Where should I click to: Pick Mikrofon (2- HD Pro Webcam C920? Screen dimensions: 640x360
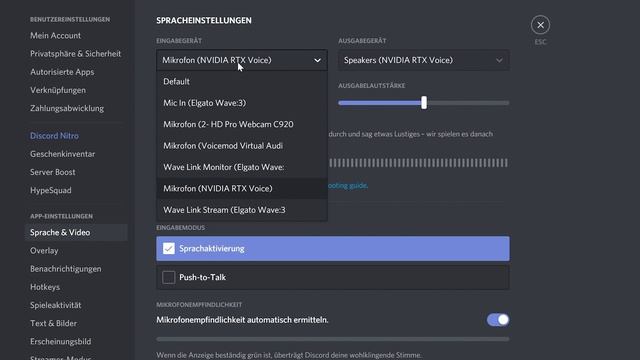point(242,124)
